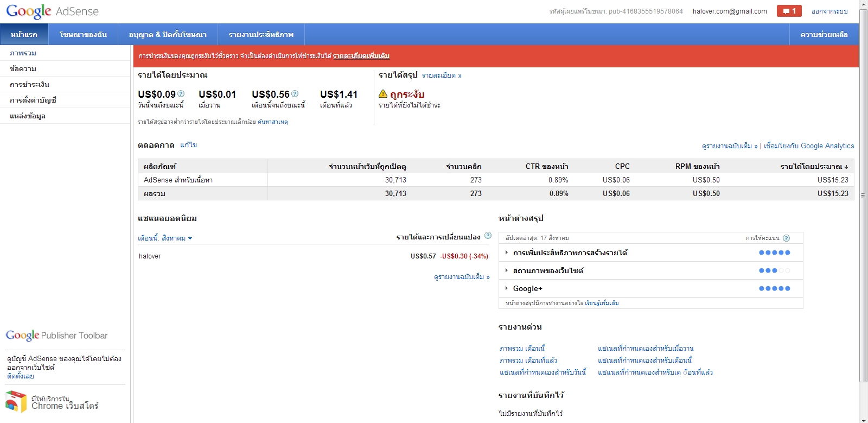Open the red notification badge showing 1
The image size is (868, 423).
pos(789,11)
